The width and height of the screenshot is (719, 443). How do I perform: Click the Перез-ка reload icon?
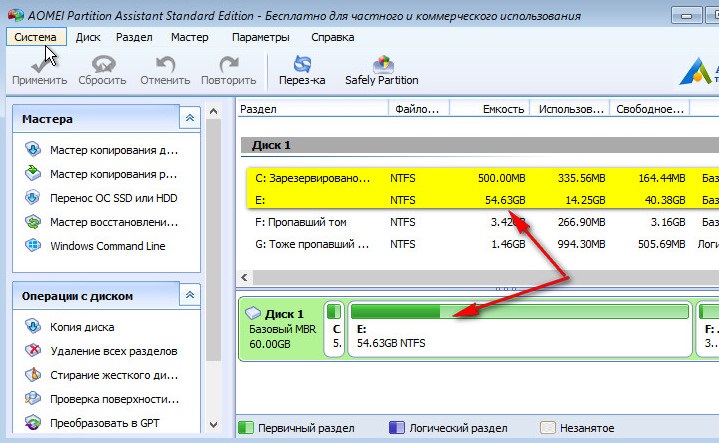pyautogui.click(x=302, y=64)
